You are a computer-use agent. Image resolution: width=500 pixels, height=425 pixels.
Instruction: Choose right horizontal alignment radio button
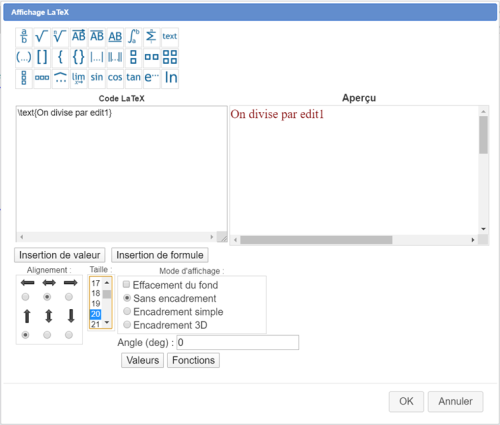point(69,297)
